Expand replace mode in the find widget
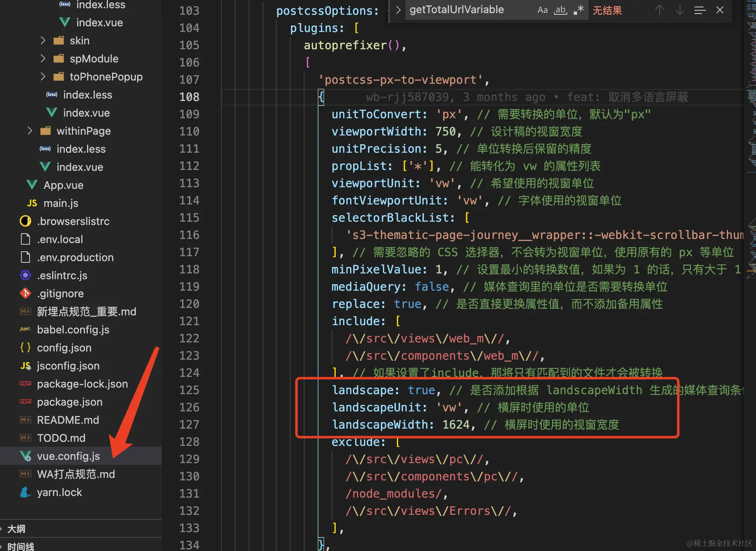Image resolution: width=756 pixels, height=551 pixels. tap(398, 10)
